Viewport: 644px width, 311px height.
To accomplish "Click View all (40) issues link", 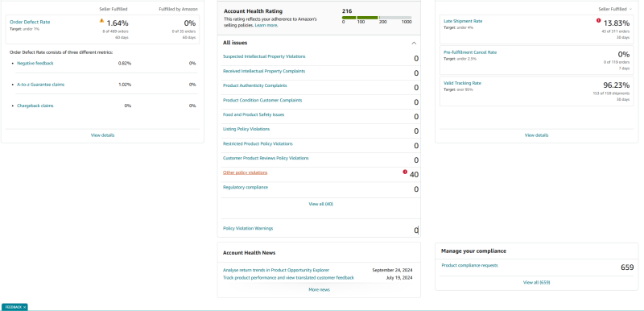I will (320, 204).
